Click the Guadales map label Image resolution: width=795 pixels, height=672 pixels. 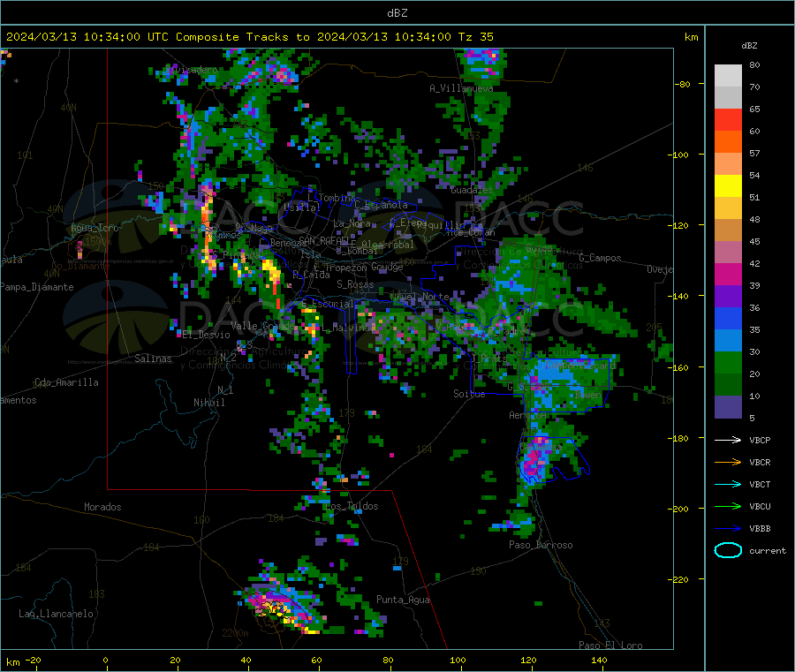[472, 191]
